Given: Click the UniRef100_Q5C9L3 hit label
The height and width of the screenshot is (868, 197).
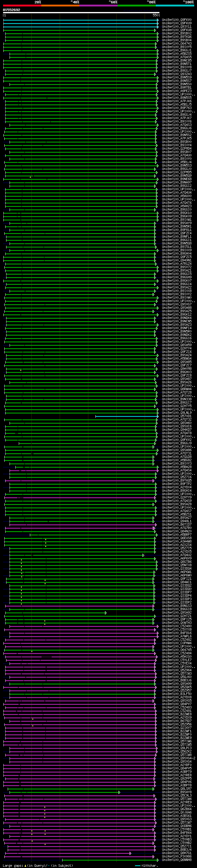Looking at the screenshot, I should click(177, 795).
